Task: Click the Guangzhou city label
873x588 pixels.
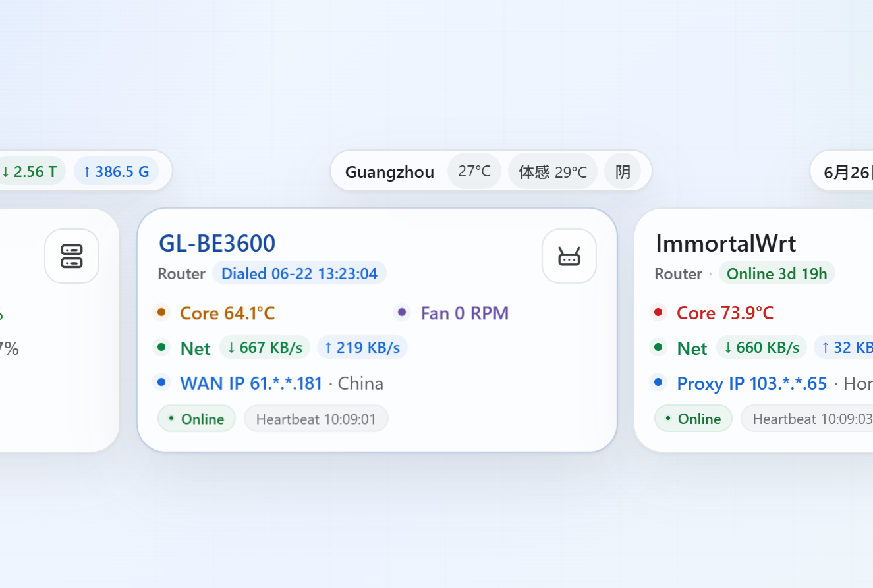Action: 389,172
